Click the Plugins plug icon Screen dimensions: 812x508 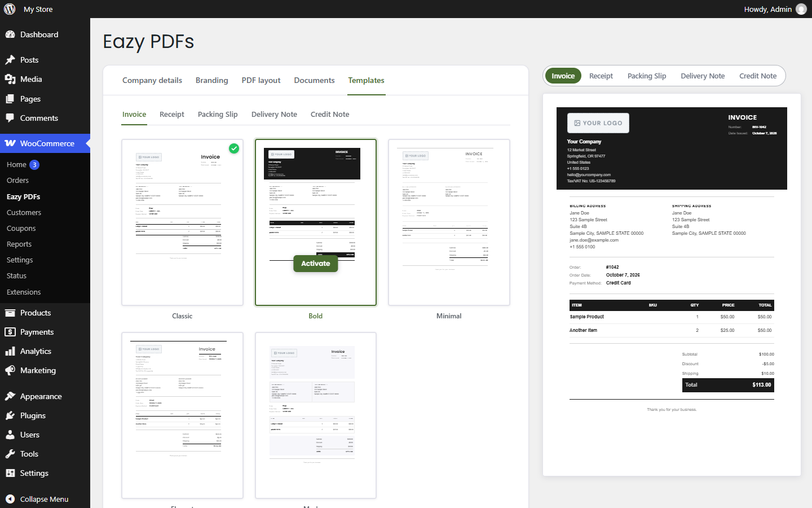10,415
